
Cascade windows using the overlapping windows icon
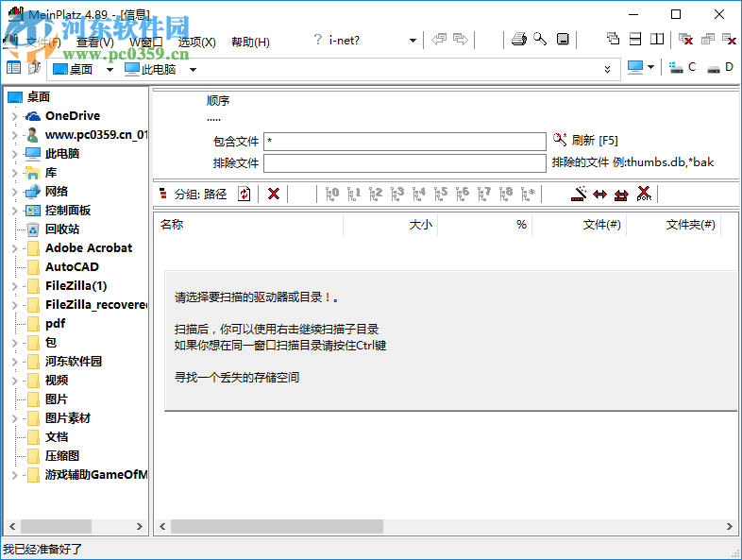click(x=614, y=39)
